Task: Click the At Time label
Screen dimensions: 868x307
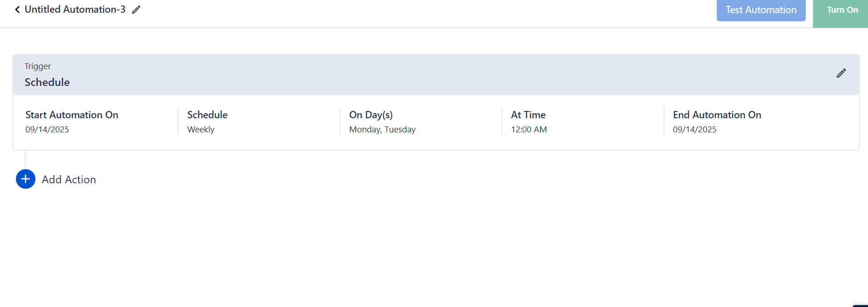Action: click(528, 115)
